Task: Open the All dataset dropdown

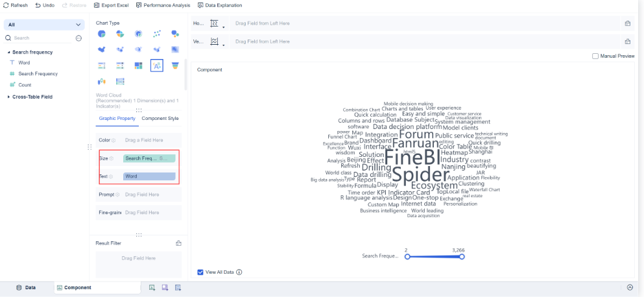Action: point(43,25)
